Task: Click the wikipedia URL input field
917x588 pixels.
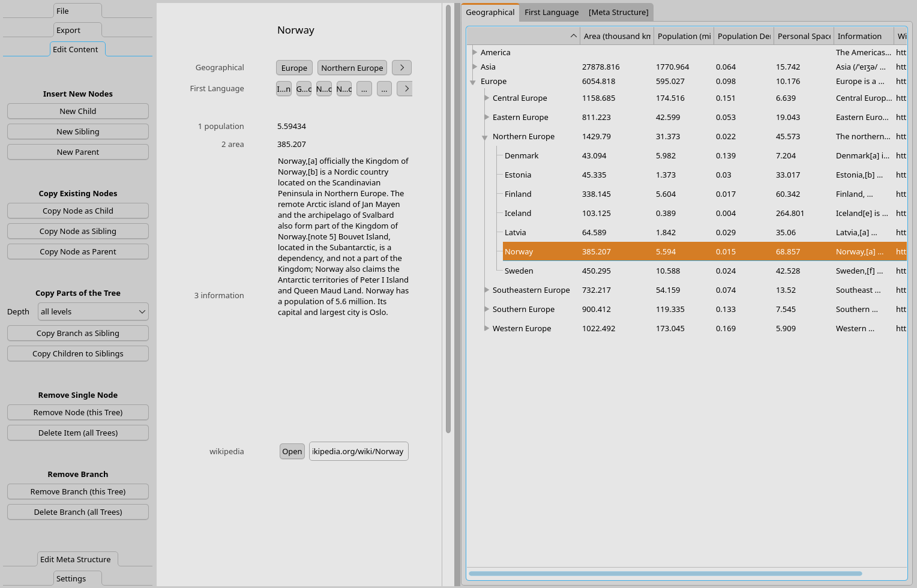Action: [x=358, y=451]
